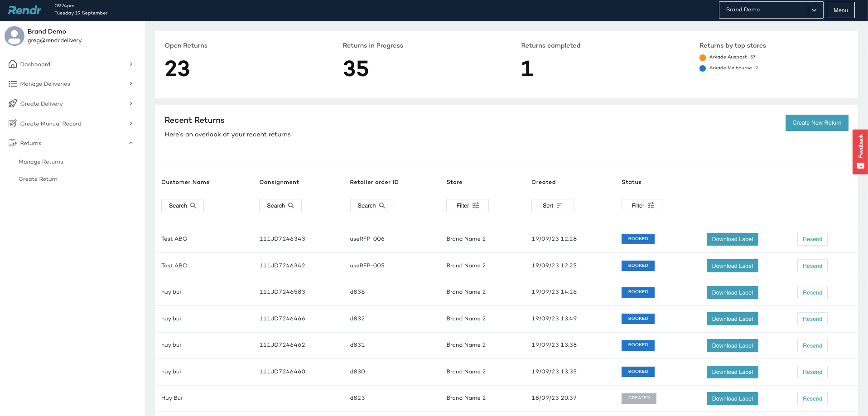Select Manage Returns submenu item
This screenshot has width=868, height=416.
(x=41, y=162)
